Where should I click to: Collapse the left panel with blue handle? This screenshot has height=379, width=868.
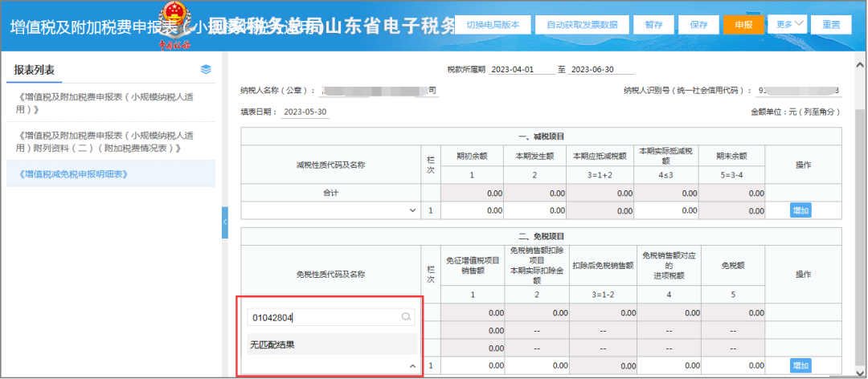225,222
